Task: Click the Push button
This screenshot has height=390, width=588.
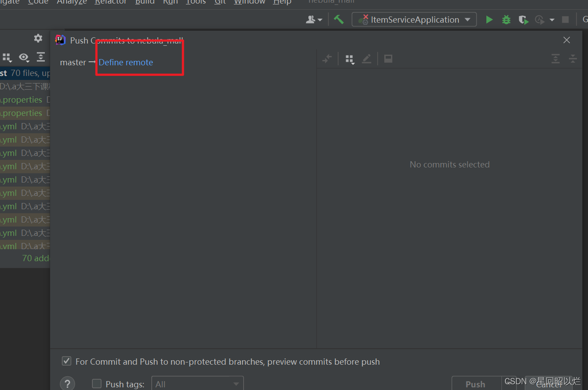Action: (475, 384)
